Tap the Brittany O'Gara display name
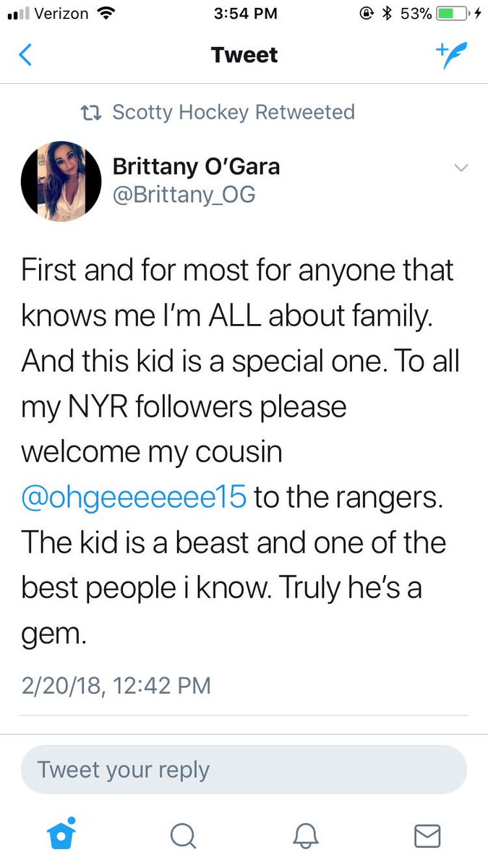488x868 pixels. [196, 167]
